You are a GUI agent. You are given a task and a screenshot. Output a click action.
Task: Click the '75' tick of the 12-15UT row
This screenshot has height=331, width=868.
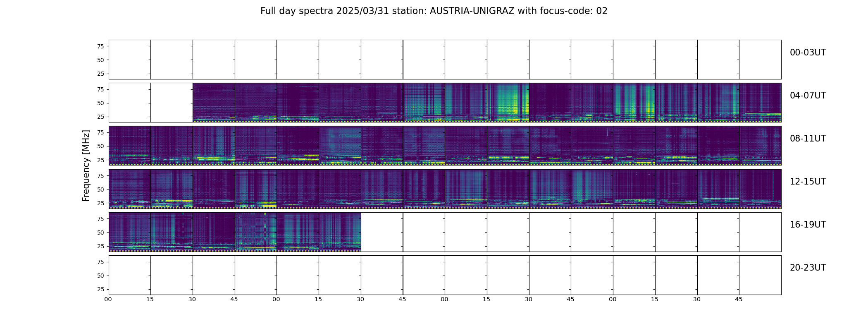tap(100, 175)
